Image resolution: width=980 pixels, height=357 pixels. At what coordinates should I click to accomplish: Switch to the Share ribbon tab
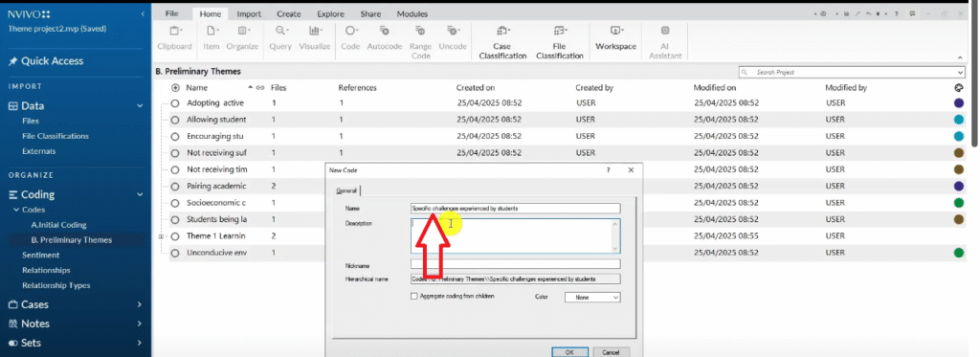pyautogui.click(x=370, y=13)
